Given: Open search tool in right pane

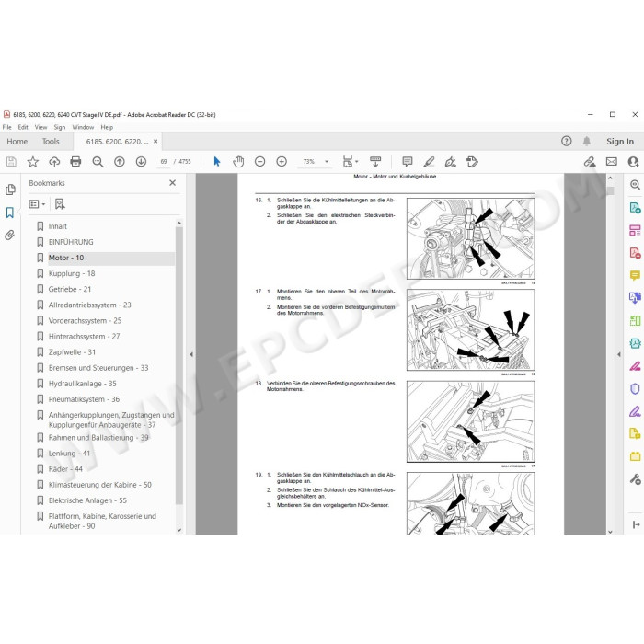Looking at the screenshot, I should (x=635, y=185).
